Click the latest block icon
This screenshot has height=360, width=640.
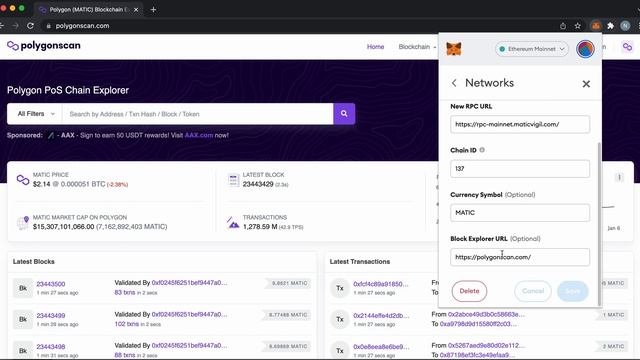coord(233,180)
